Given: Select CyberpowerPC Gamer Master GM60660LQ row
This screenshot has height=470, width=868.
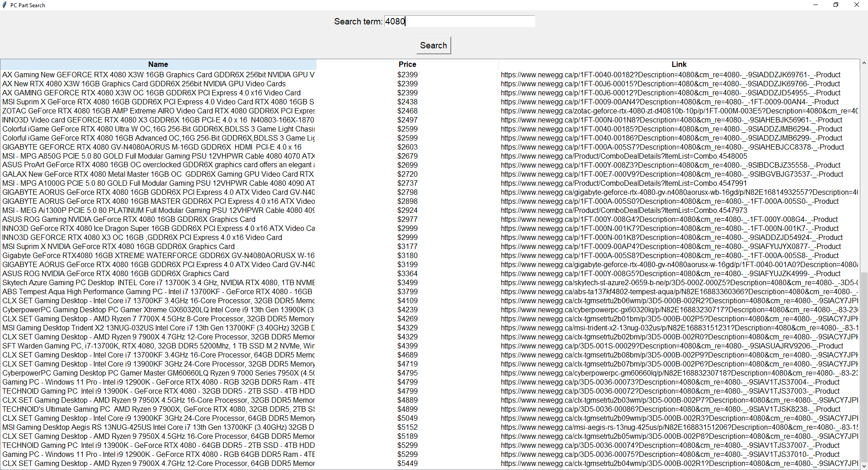Looking at the screenshot, I should [x=429, y=373].
